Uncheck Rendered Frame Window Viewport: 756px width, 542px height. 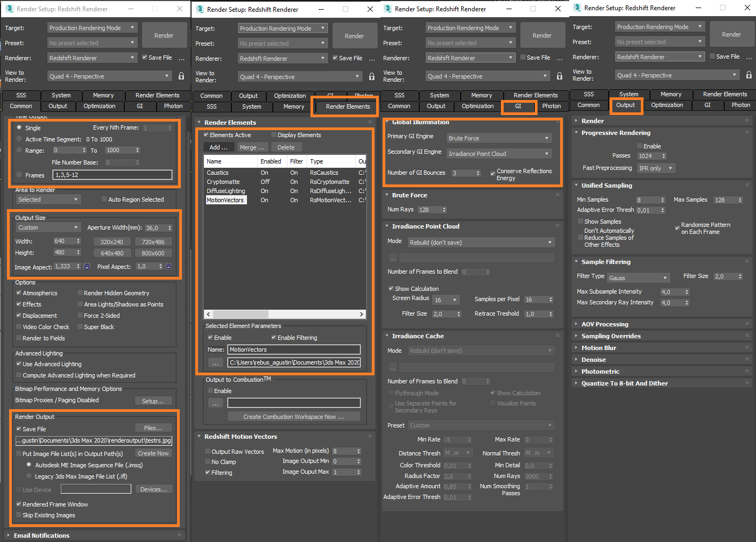click(x=19, y=504)
